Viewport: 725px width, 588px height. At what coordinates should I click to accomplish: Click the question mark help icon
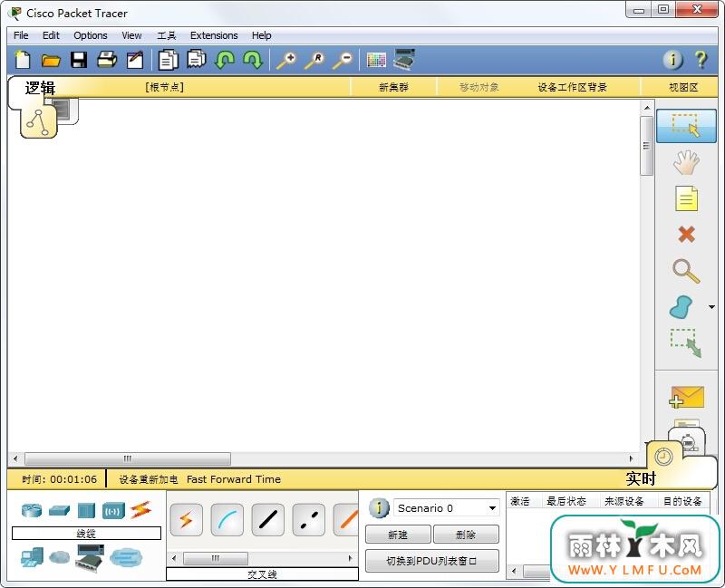(x=701, y=60)
